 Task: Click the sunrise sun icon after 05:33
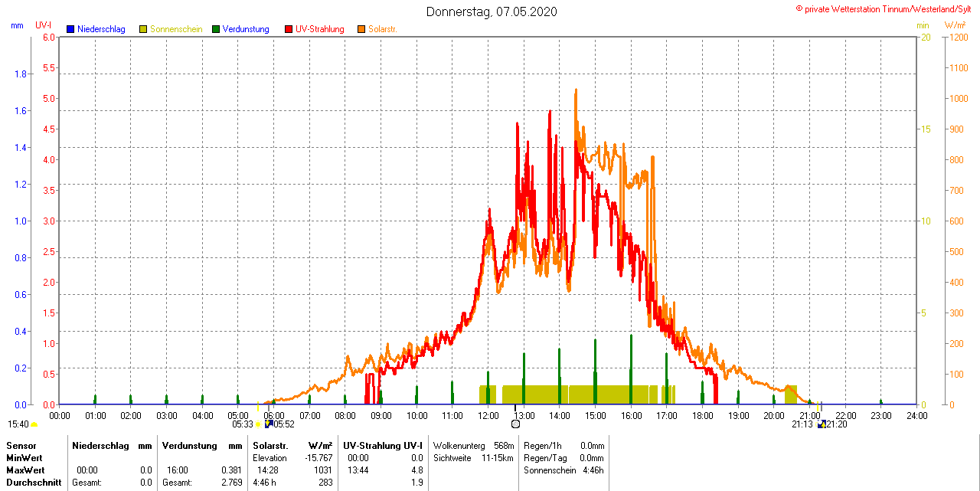258,424
